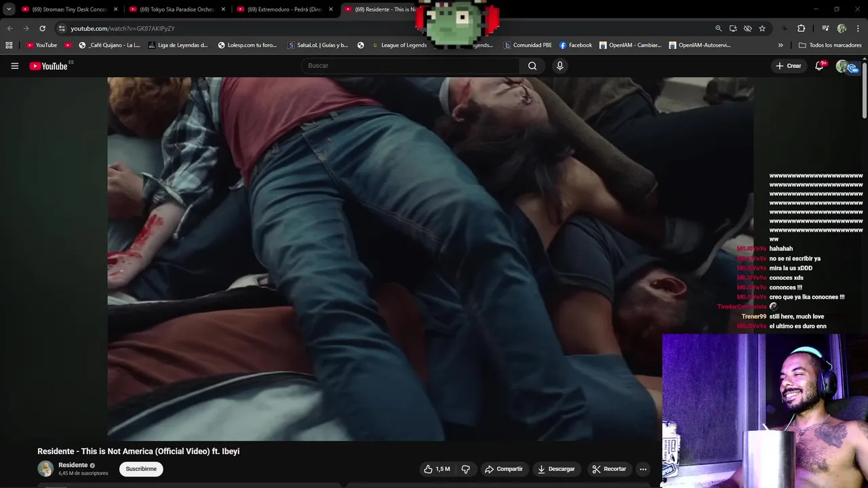Open the League of Legends bookmark
The image size is (868, 488).
click(x=399, y=45)
